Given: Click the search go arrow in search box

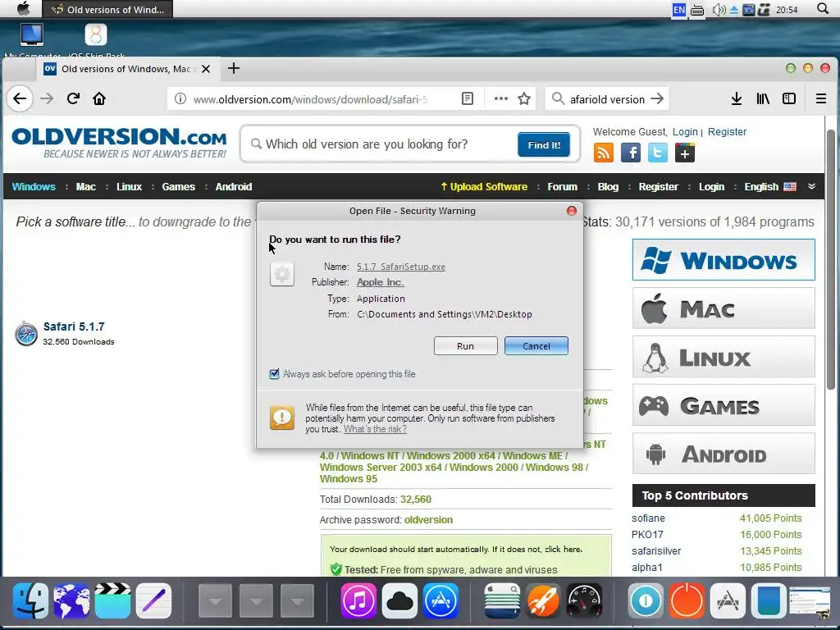Looking at the screenshot, I should tap(657, 98).
